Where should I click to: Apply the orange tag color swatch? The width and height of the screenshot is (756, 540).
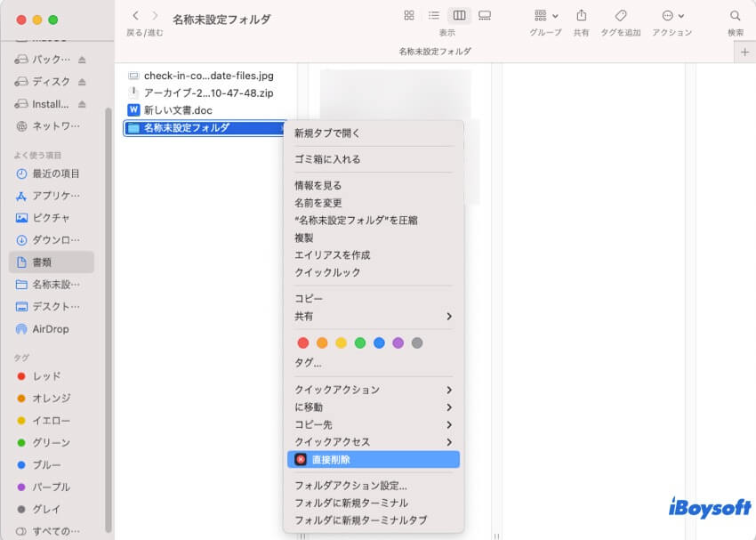coord(321,342)
